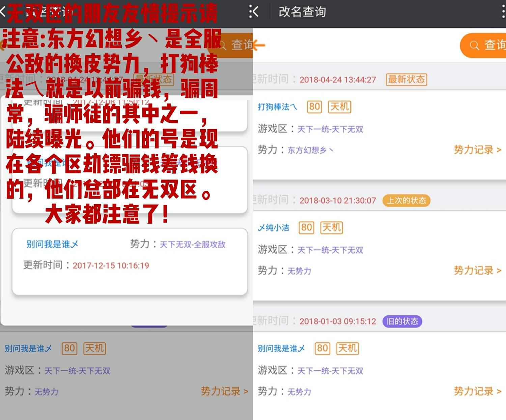Tap the orange 查询 search button in right panel
The height and width of the screenshot is (420, 506).
click(x=483, y=45)
